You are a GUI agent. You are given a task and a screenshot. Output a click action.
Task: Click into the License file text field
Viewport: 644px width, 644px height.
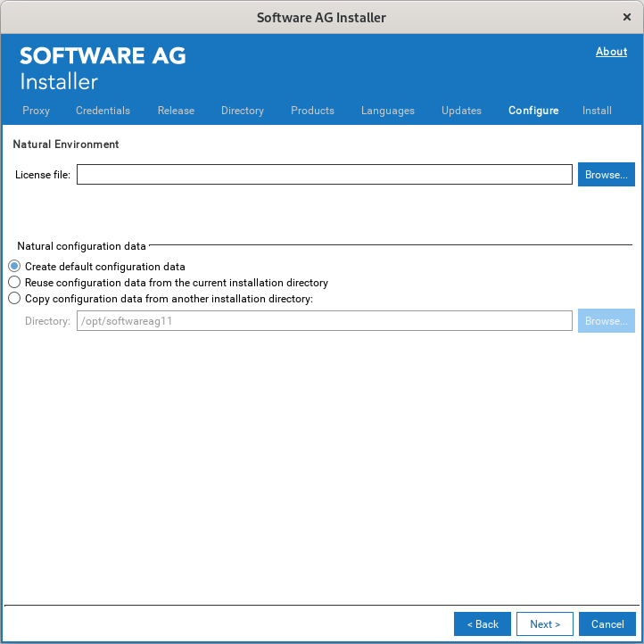click(324, 175)
